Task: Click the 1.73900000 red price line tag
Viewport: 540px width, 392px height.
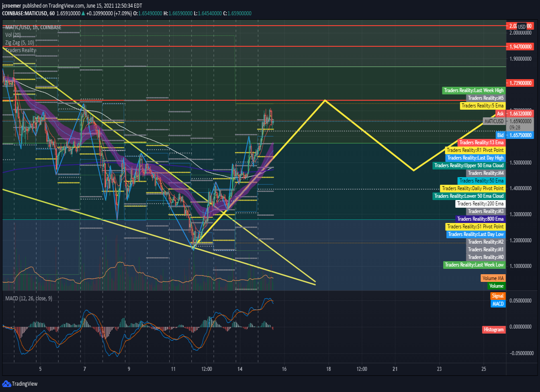Action: 521,83
